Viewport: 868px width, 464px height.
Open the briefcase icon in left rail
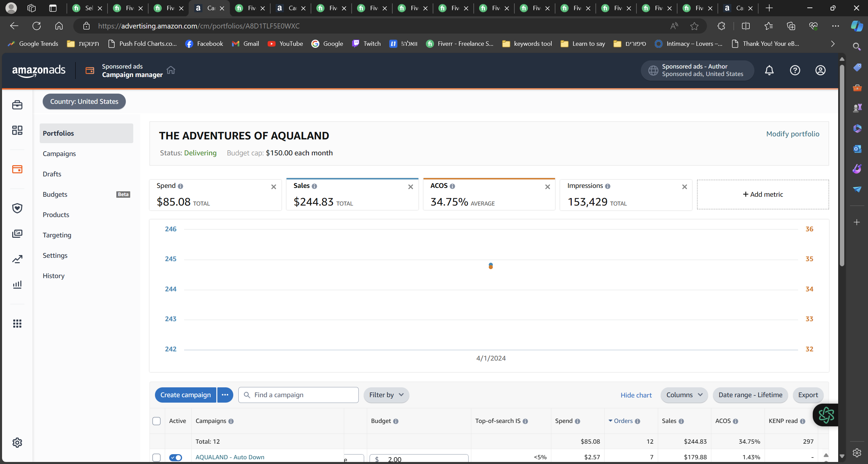pyautogui.click(x=17, y=105)
